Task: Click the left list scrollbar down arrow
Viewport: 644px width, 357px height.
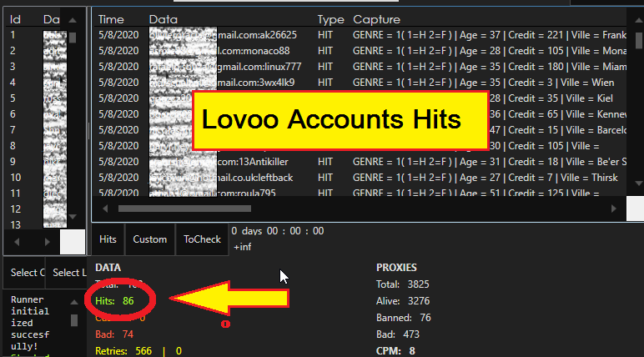Action: click(73, 217)
